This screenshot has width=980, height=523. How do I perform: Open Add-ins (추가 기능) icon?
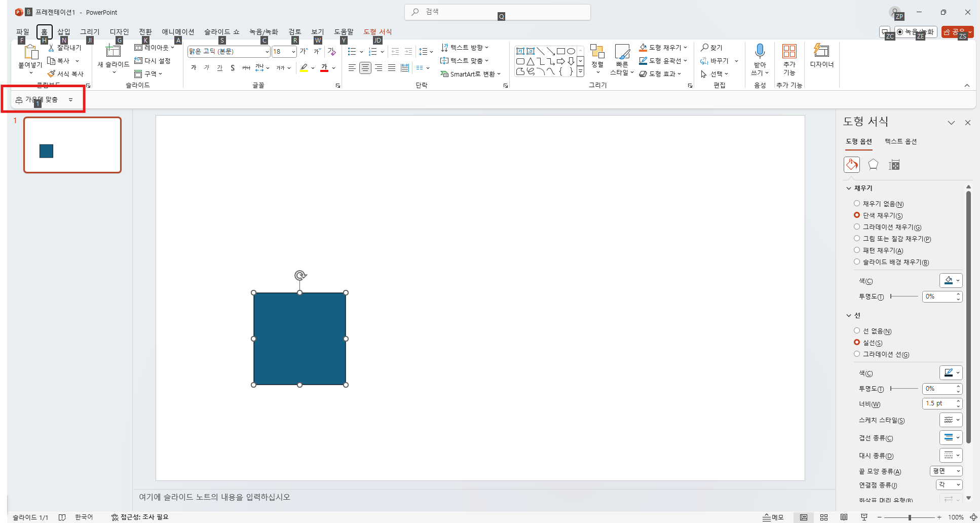coord(789,51)
